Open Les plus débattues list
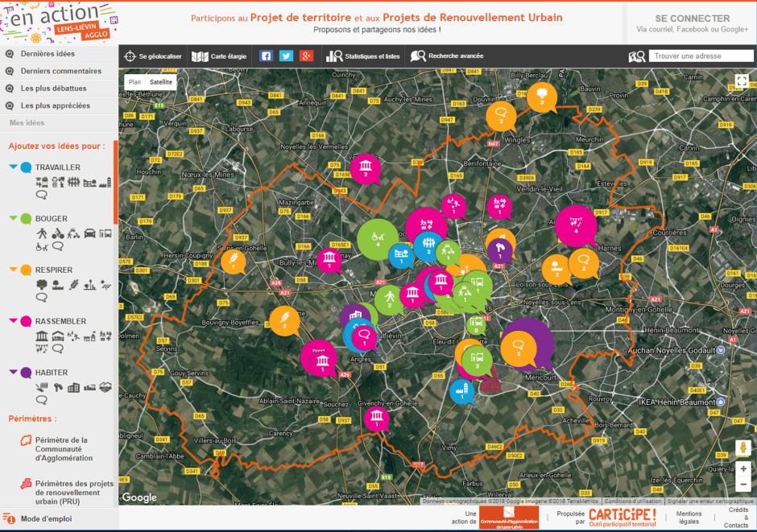Screen dimensions: 757x532 pyautogui.click(x=53, y=89)
